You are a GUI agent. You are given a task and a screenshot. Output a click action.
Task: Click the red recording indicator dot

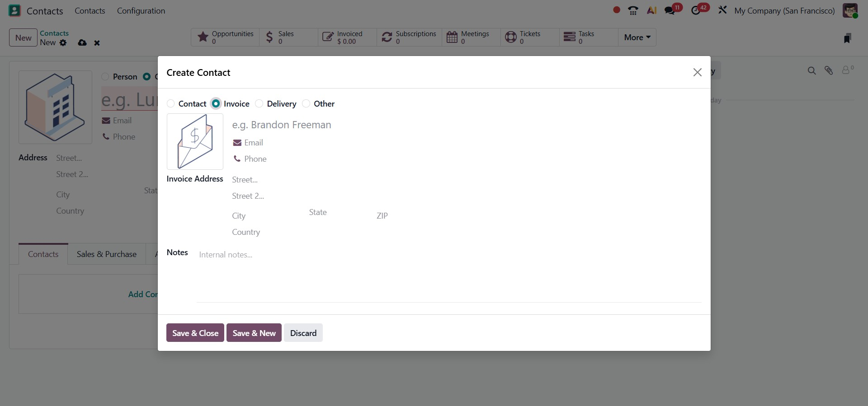pyautogui.click(x=616, y=10)
